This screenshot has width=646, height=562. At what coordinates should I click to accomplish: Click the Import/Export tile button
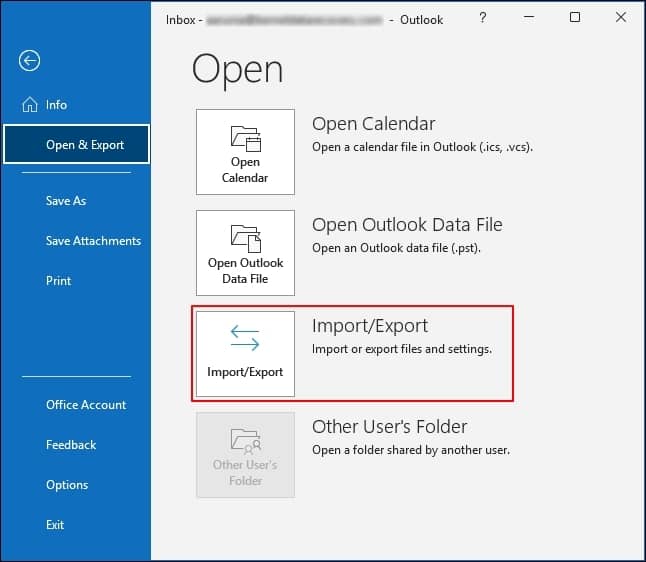pos(246,354)
